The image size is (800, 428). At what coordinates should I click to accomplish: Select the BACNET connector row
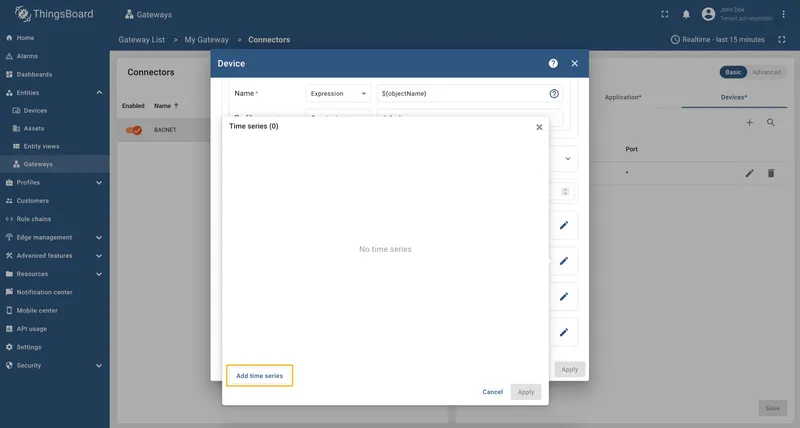click(x=165, y=130)
